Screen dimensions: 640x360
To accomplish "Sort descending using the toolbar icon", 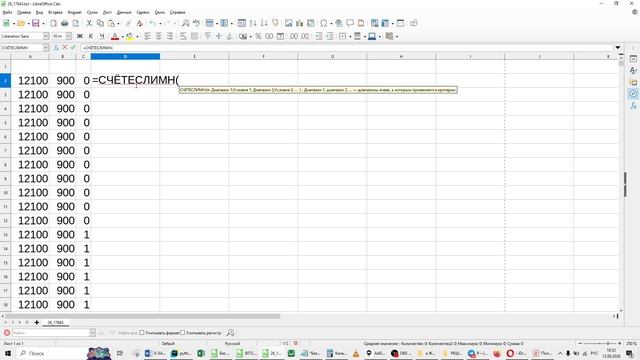I will click(264, 23).
